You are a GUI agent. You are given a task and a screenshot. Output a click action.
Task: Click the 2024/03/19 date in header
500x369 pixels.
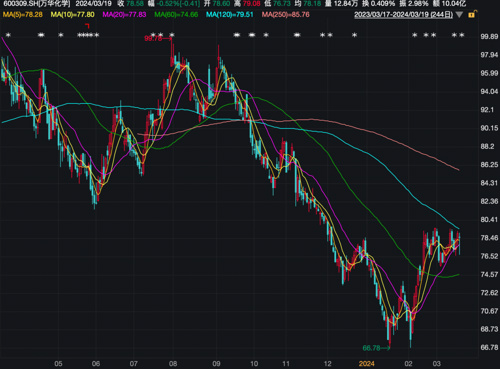(93, 4)
